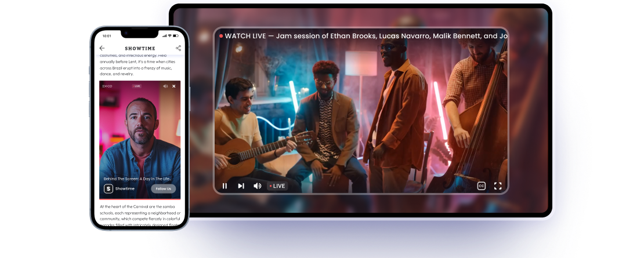The image size is (644, 258).
Task: Mute the phone's embedded video
Action: [x=165, y=86]
